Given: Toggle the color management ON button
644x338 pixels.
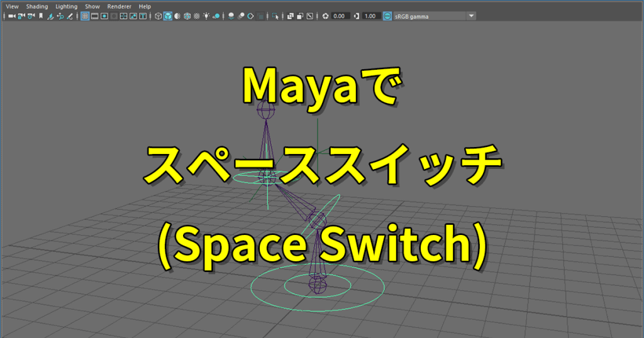Looking at the screenshot, I should click(387, 16).
